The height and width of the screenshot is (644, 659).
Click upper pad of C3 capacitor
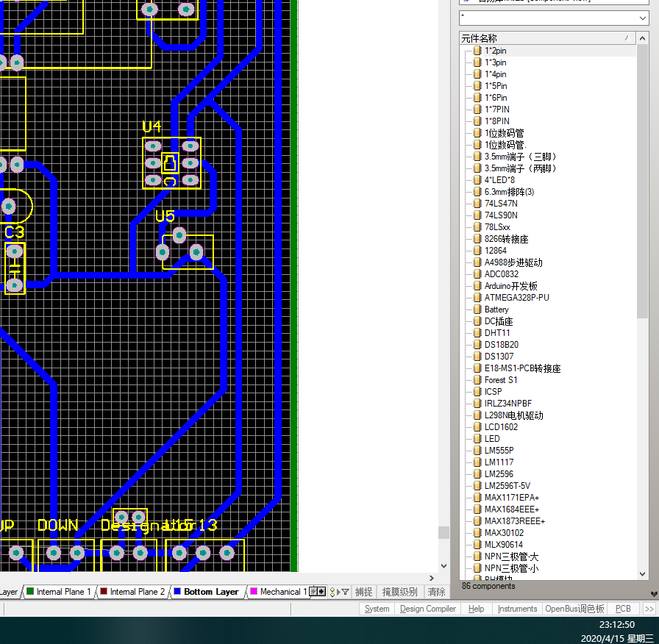click(x=15, y=251)
